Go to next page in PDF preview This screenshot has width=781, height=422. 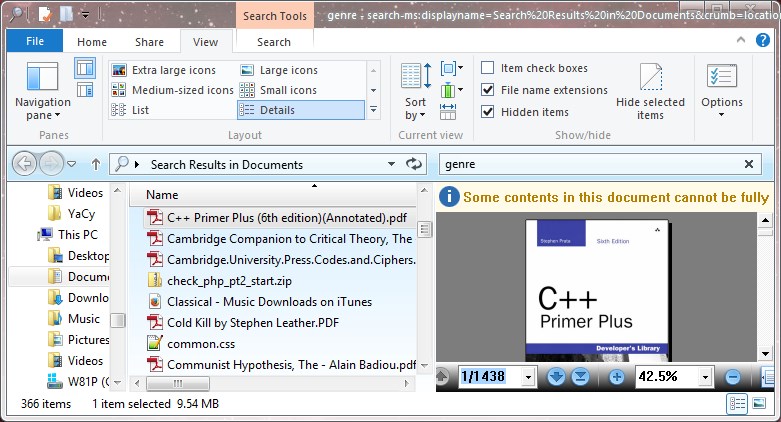556,377
